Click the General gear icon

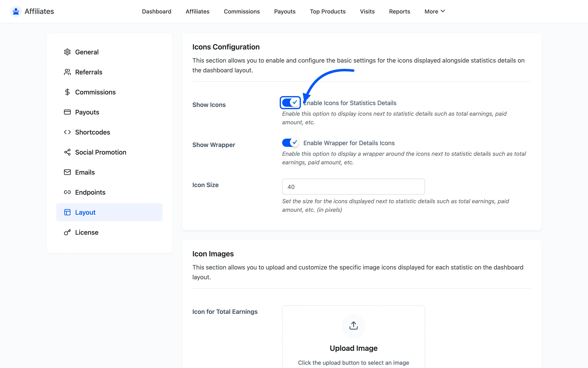pos(67,52)
